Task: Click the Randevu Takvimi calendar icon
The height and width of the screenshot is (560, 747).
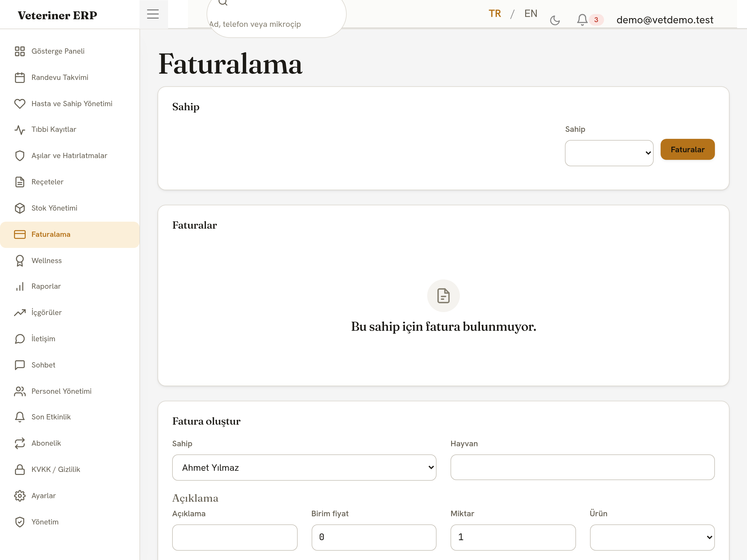Action: [20, 78]
